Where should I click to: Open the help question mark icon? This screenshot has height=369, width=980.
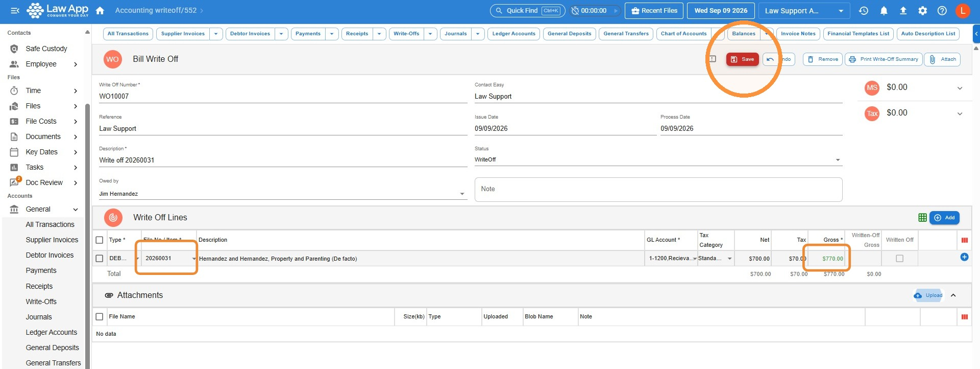coord(942,11)
